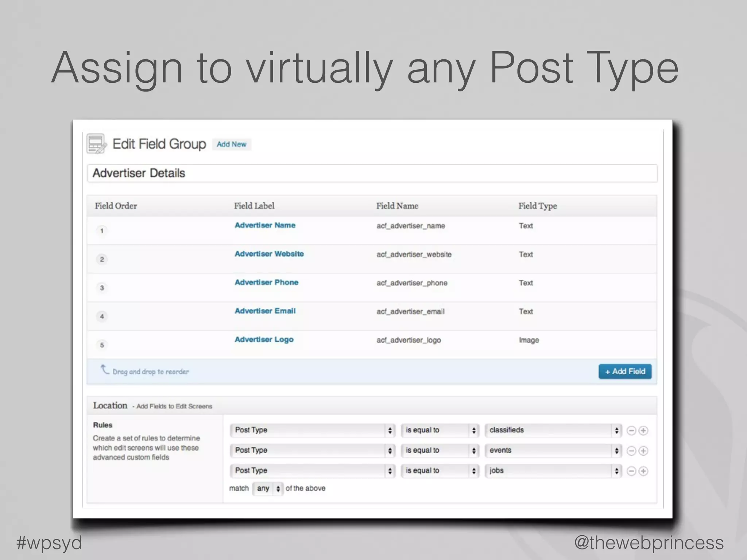Click the Advertiser Details title input

pyautogui.click(x=372, y=173)
